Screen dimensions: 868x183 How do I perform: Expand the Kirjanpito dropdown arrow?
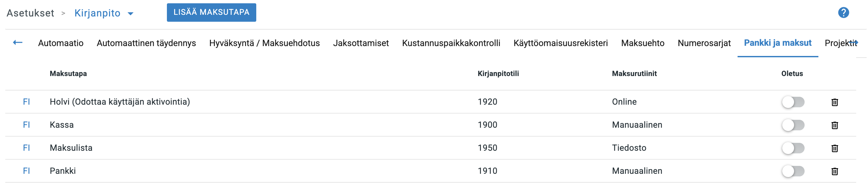131,14
